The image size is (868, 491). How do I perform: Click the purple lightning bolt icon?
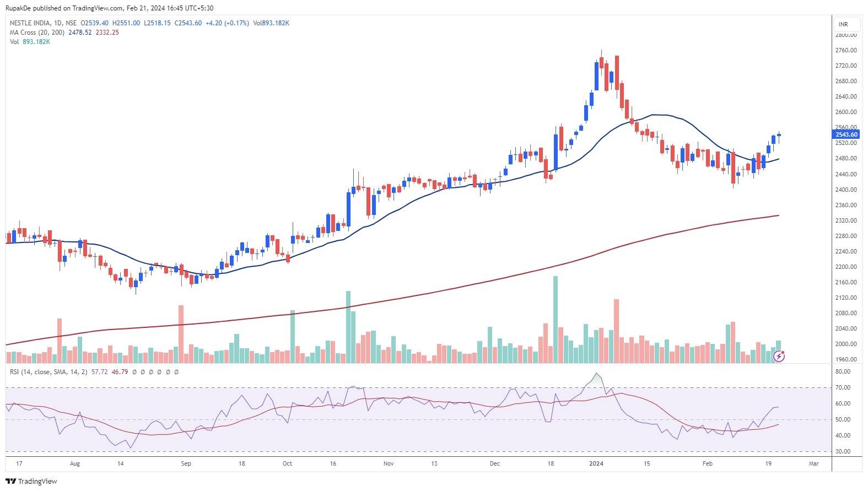point(779,357)
